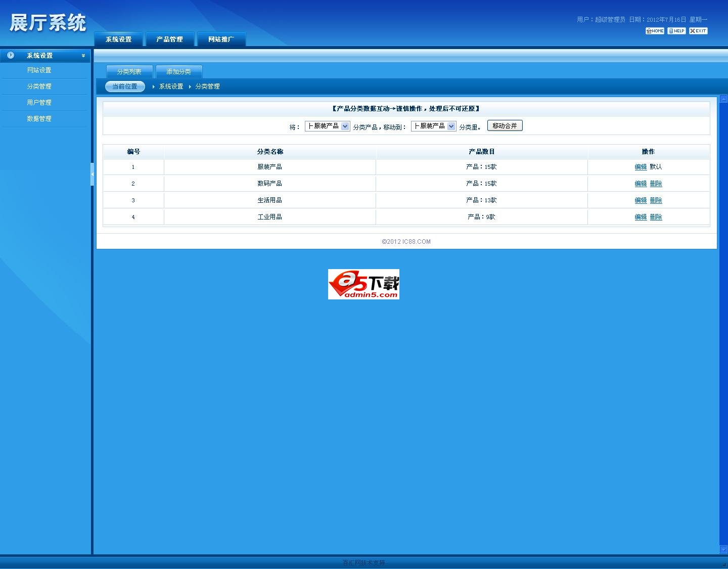Click 删除 for 工业用品 row
The image size is (728, 569).
pyautogui.click(x=656, y=217)
